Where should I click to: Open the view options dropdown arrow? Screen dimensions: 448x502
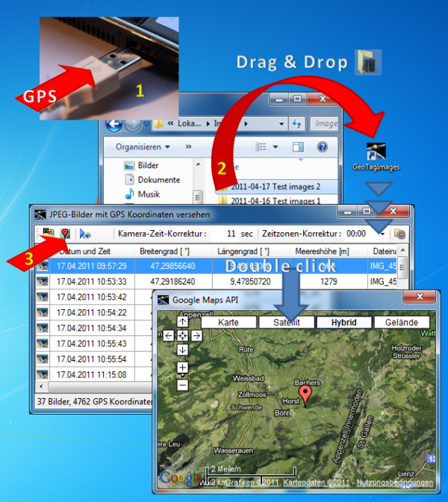point(276,147)
